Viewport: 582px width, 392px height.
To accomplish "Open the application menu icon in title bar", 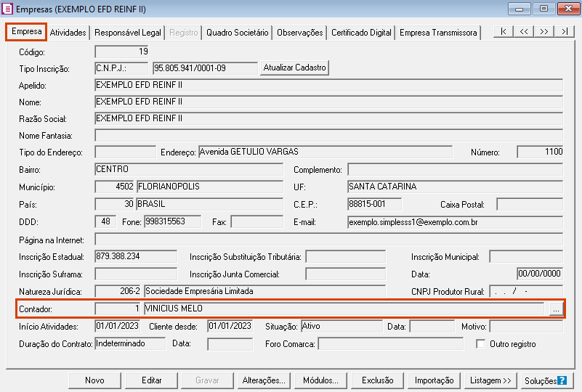I will (8, 9).
